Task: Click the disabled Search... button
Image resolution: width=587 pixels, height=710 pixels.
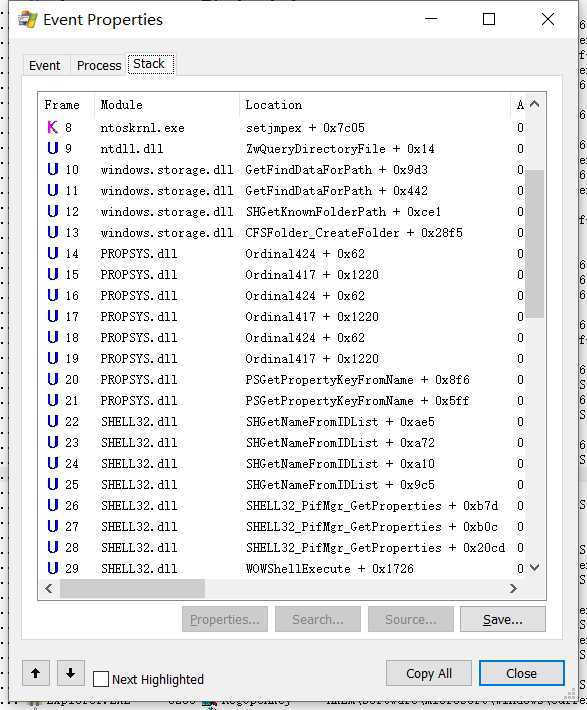Action: click(318, 619)
